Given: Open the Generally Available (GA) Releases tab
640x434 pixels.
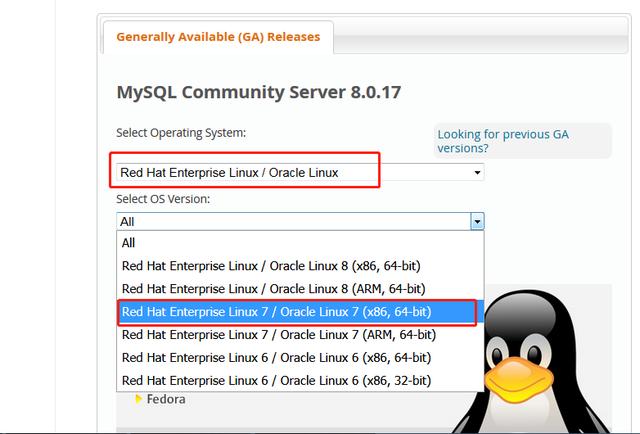Looking at the screenshot, I should coord(218,37).
